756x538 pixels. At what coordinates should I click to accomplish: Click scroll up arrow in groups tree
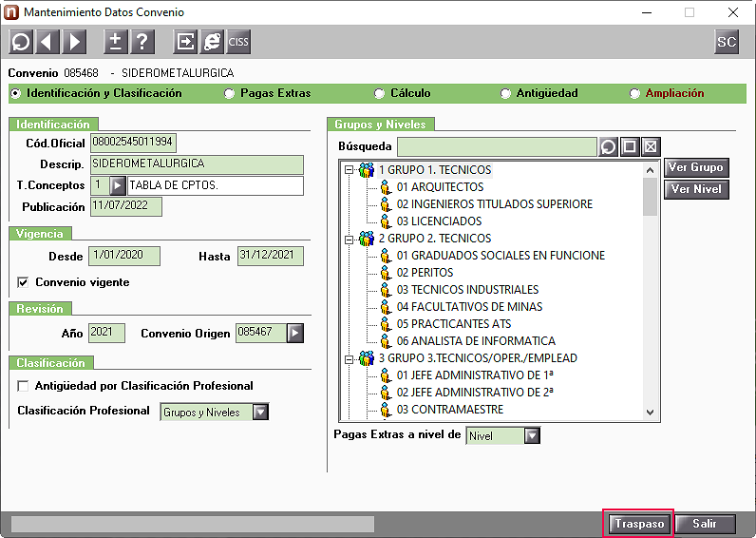[650, 170]
